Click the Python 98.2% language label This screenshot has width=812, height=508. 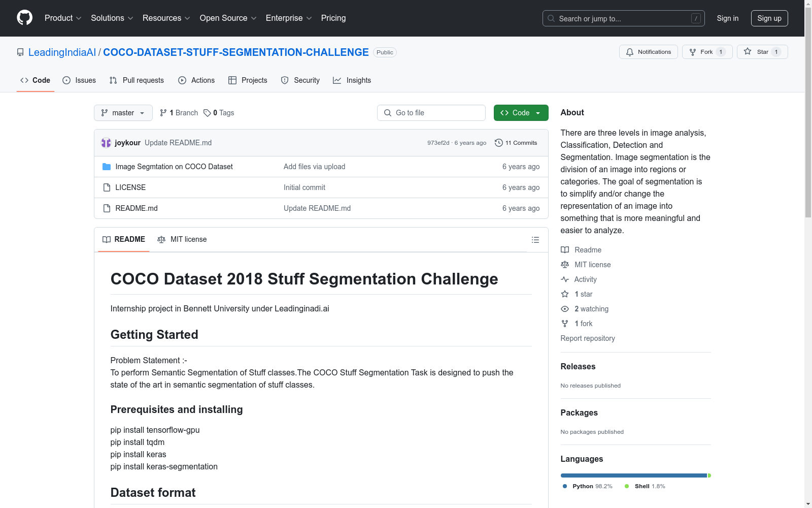(588, 486)
